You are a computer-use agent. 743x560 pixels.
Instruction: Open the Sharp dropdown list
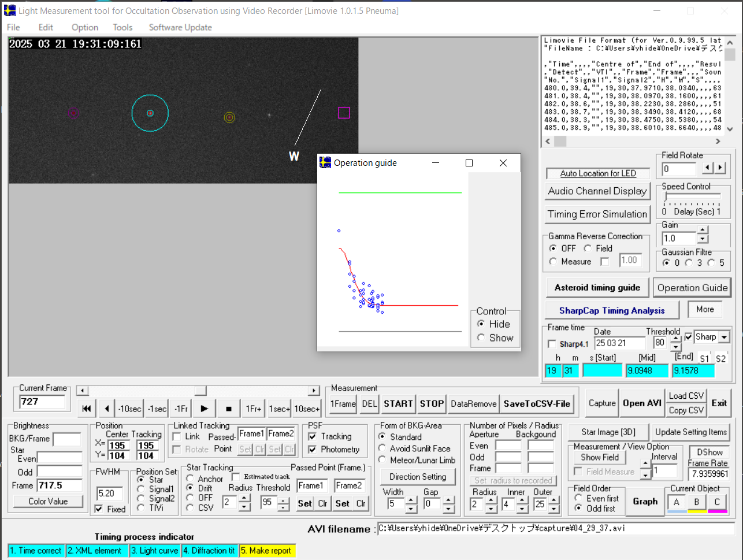pos(724,337)
